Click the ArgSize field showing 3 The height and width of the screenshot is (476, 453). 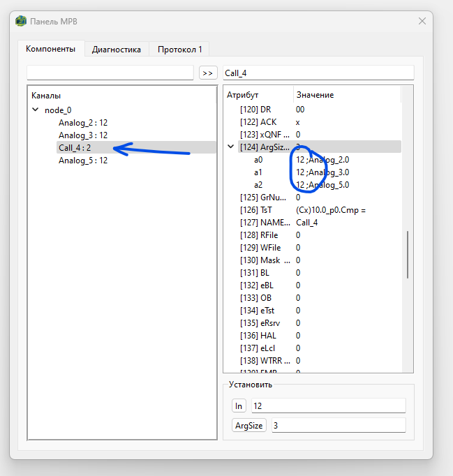[339, 425]
